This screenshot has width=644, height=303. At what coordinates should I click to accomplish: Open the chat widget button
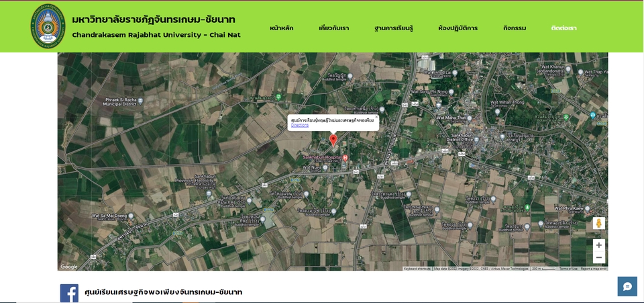tap(627, 286)
